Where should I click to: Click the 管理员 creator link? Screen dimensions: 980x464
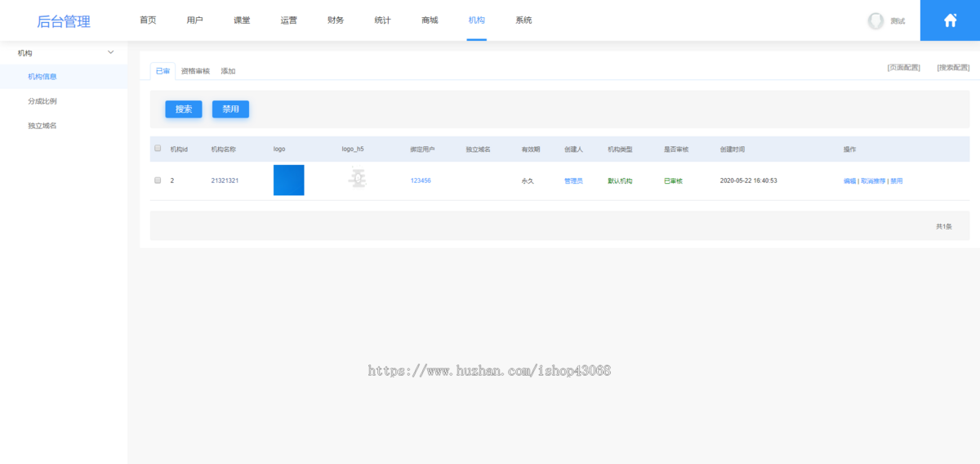[x=573, y=181]
